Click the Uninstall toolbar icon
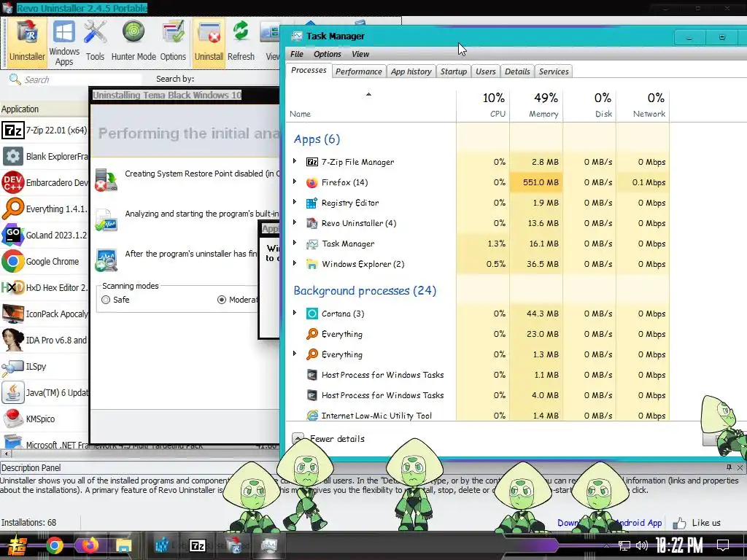The image size is (747, 560). (x=209, y=42)
